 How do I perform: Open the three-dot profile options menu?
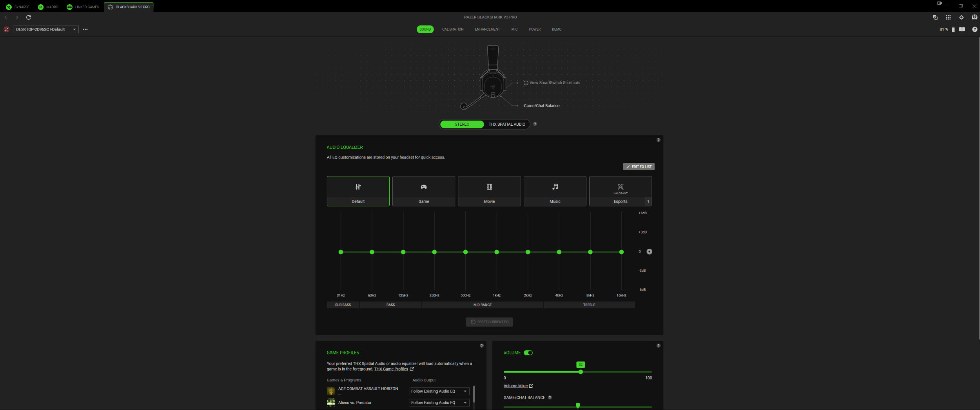85,29
